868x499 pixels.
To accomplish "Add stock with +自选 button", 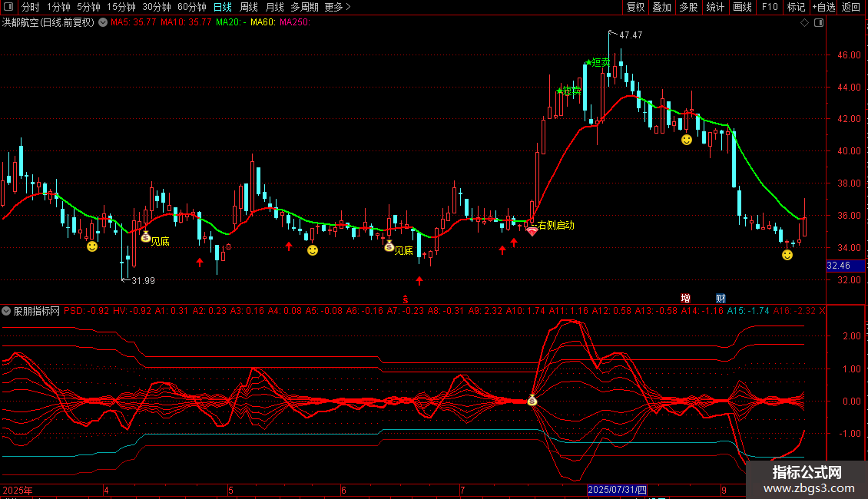I will click(823, 7).
